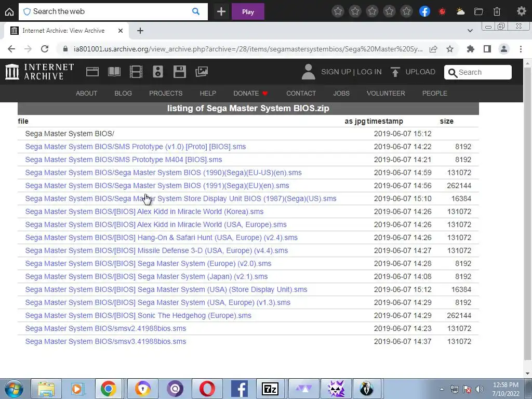
Task: Click the red bug icon in the top bar
Action: (x=442, y=11)
